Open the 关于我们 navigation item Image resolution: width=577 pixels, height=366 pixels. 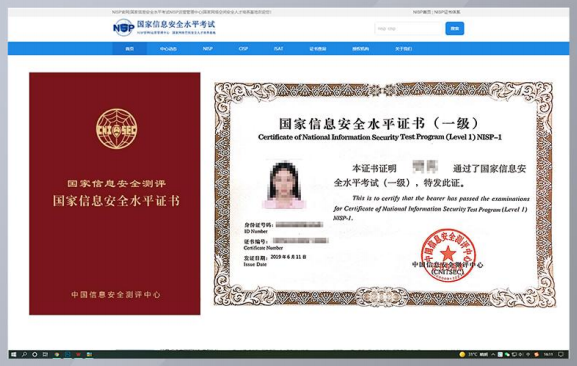click(x=403, y=49)
